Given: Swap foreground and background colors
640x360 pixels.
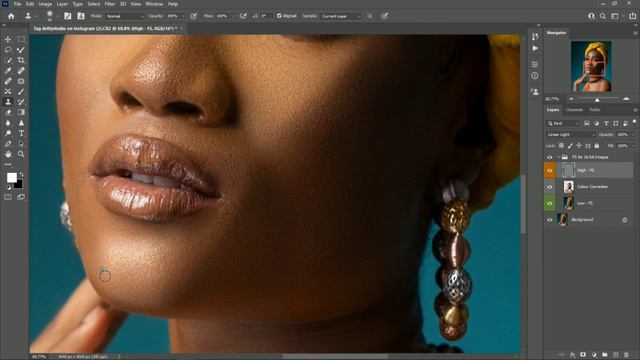Looking at the screenshot, I should (21, 175).
